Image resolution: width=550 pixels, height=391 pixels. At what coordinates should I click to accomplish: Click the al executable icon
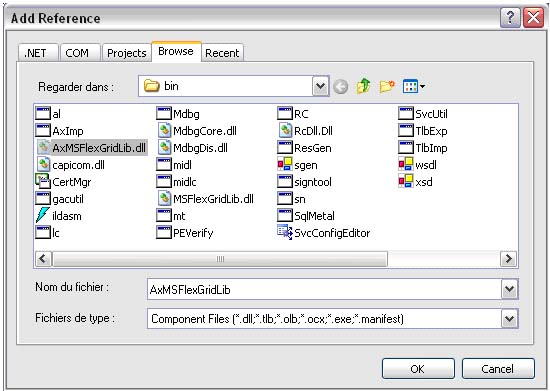(43, 113)
